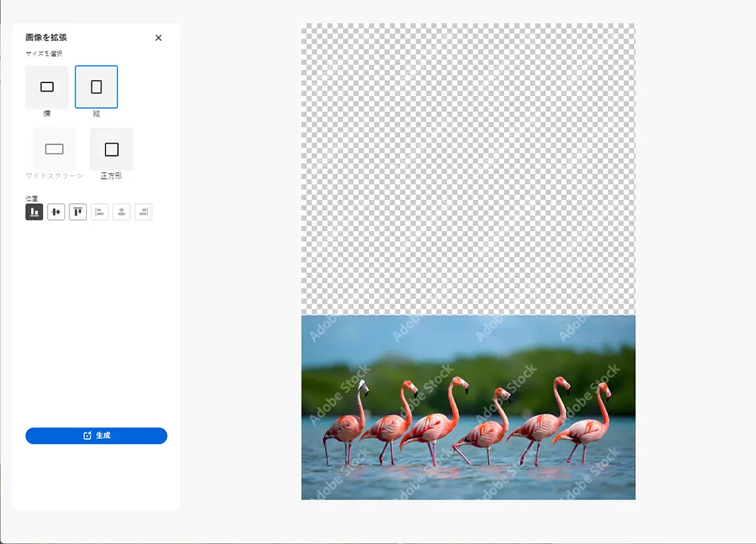Select the top-align position icon

[x=78, y=212]
